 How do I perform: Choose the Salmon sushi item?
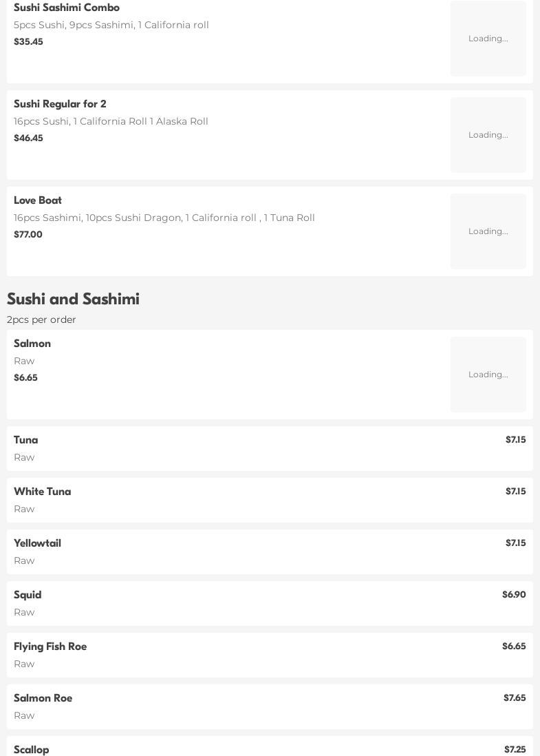(32, 344)
